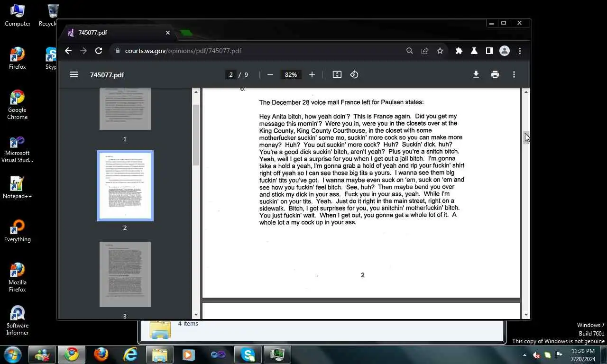607x364 pixels.
Task: Open PDF viewer more actions menu
Action: tap(514, 74)
